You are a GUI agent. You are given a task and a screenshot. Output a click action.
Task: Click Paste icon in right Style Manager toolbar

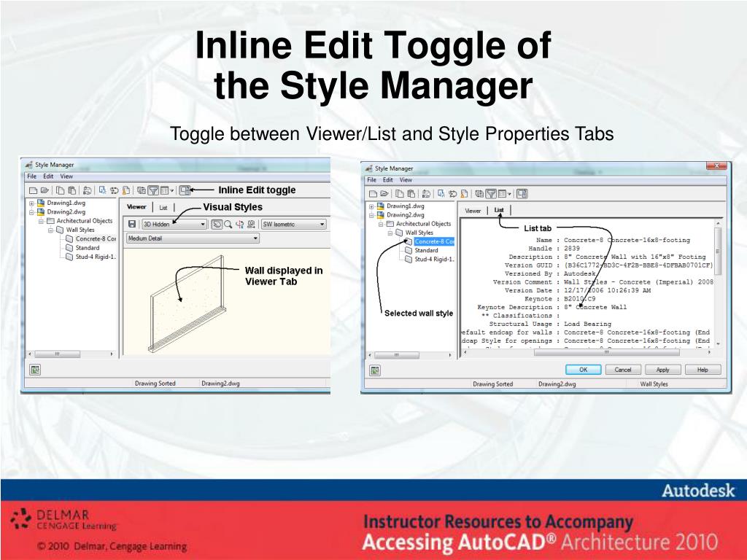411,194
